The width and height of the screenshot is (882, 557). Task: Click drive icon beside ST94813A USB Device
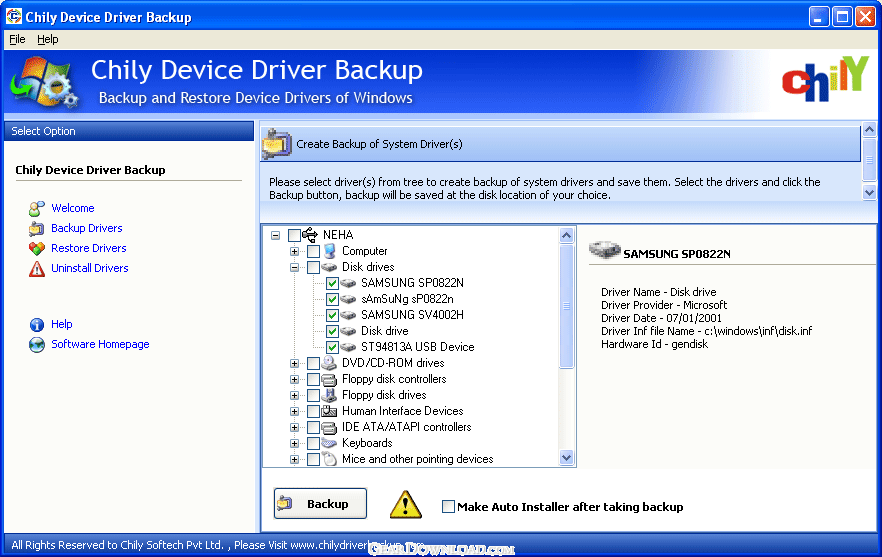click(348, 347)
